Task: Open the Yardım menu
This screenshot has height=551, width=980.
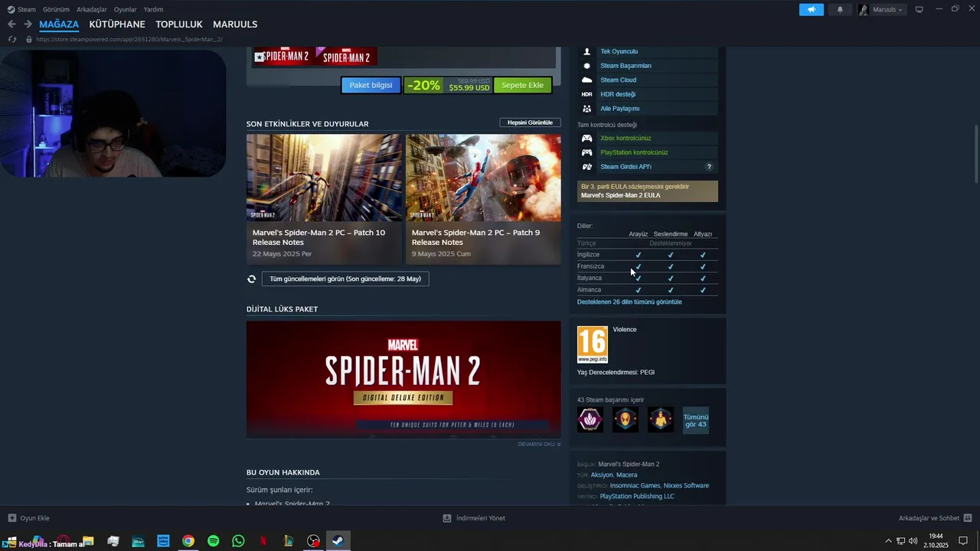Action: [x=153, y=9]
